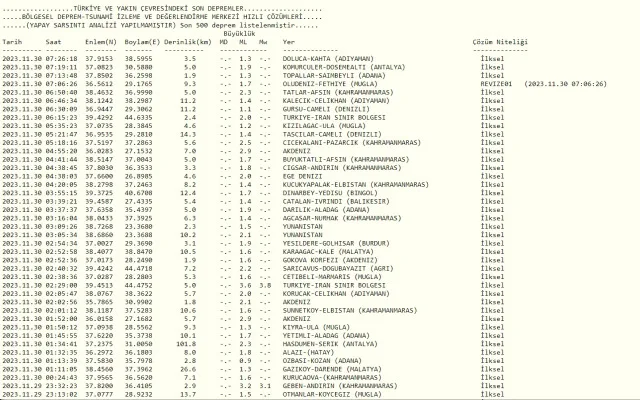Click KUCUKYAPALAK-ELBISTAN (KAHRAMANMARAS) entry
This screenshot has width=640, height=400.
[356, 185]
